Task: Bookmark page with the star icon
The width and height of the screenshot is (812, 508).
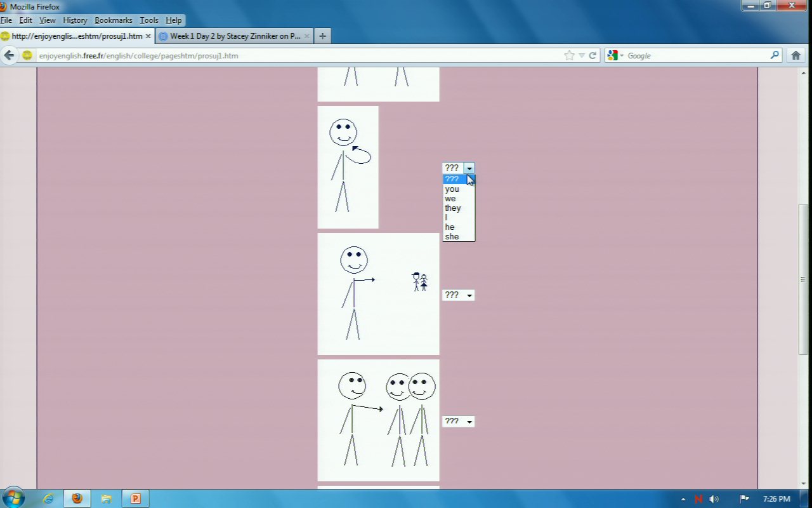Action: 569,55
